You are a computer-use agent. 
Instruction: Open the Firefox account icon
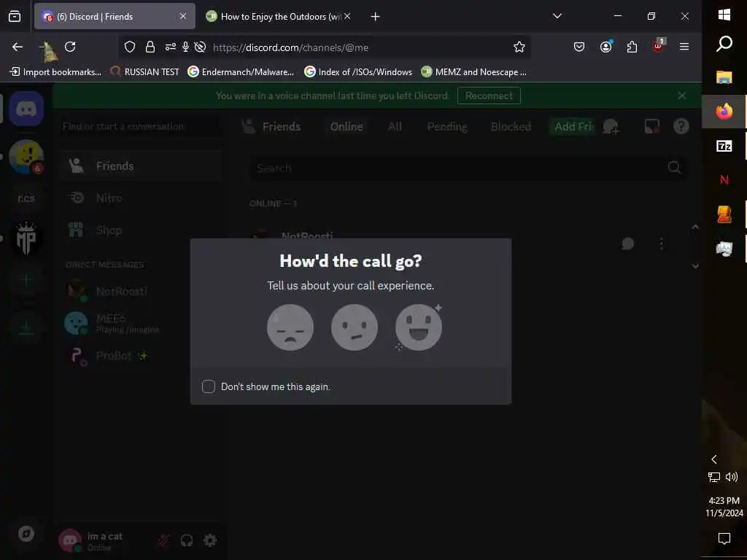tap(605, 47)
